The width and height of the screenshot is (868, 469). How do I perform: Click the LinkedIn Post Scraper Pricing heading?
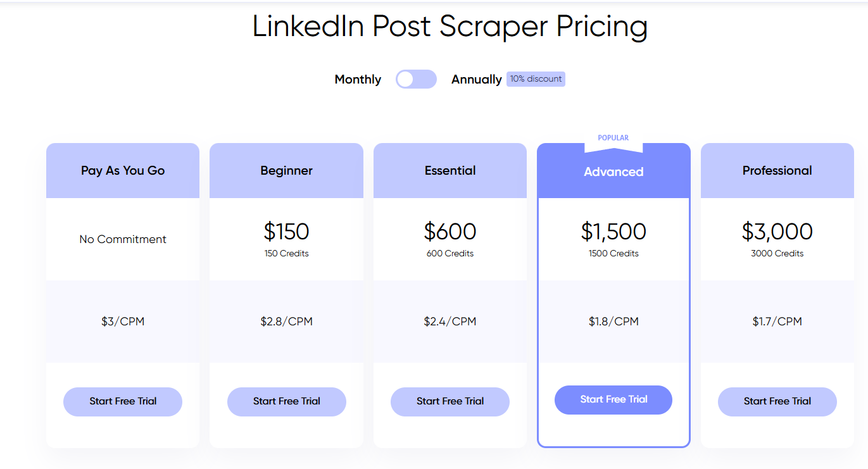point(450,27)
